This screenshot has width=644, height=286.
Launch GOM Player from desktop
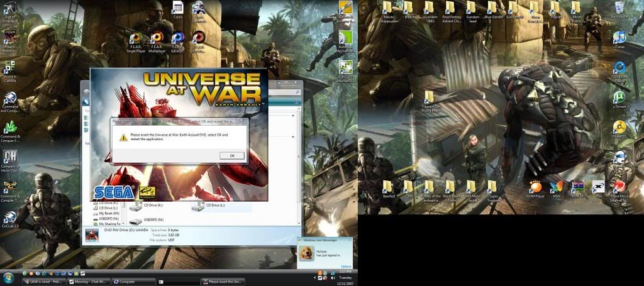536,190
